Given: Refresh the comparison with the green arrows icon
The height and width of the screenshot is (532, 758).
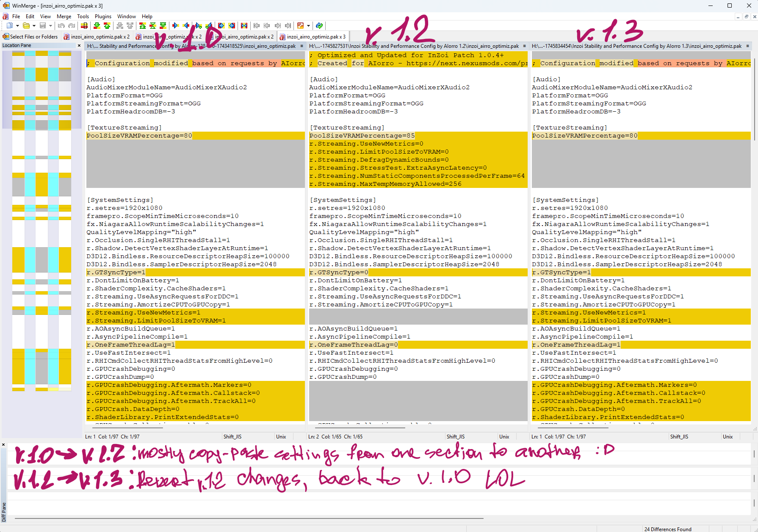Looking at the screenshot, I should pyautogui.click(x=319, y=26).
